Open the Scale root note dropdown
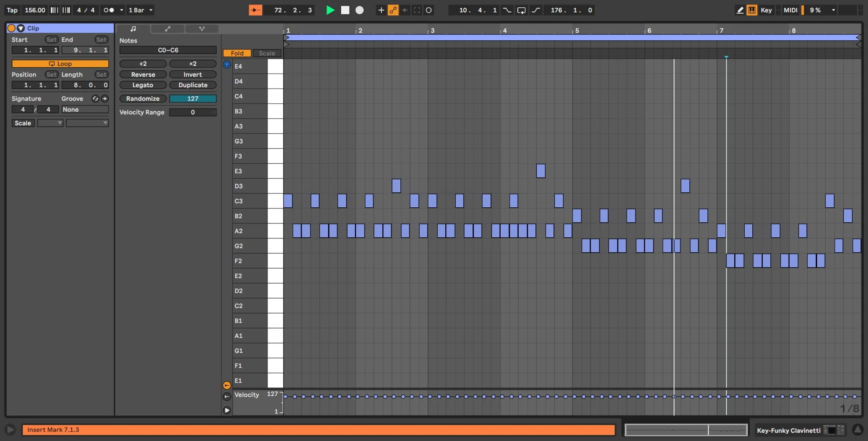 coord(50,123)
